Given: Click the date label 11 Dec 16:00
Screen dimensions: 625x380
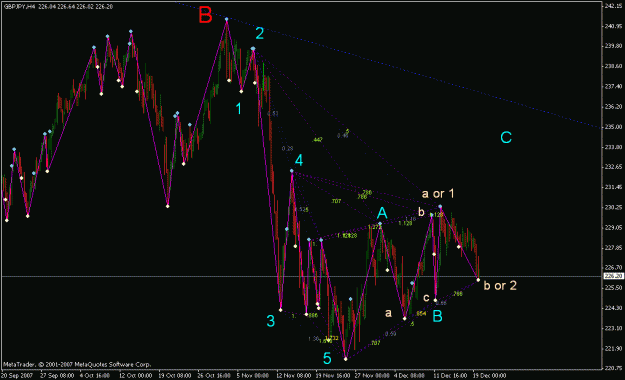Looking at the screenshot, I should click(x=450, y=375).
